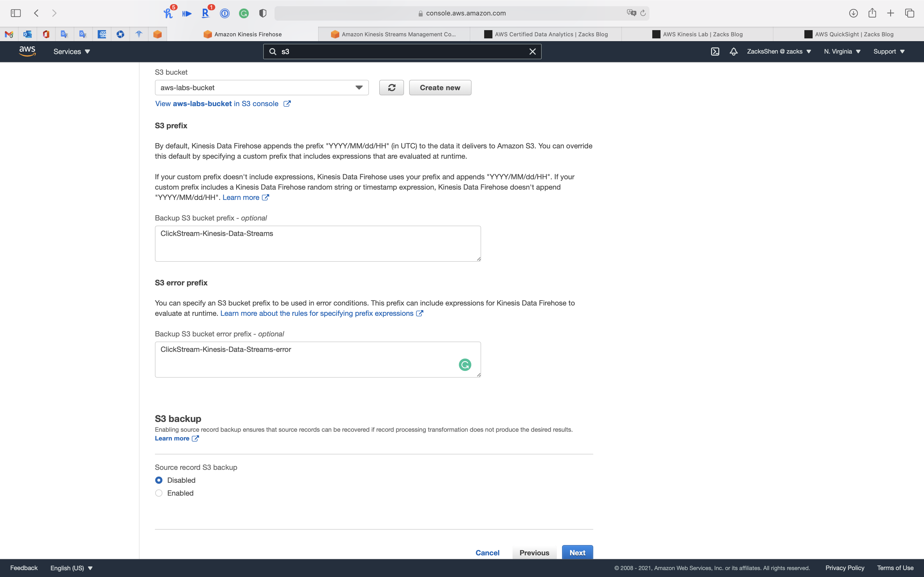Expand the ZacksShen account menu

[779, 52]
